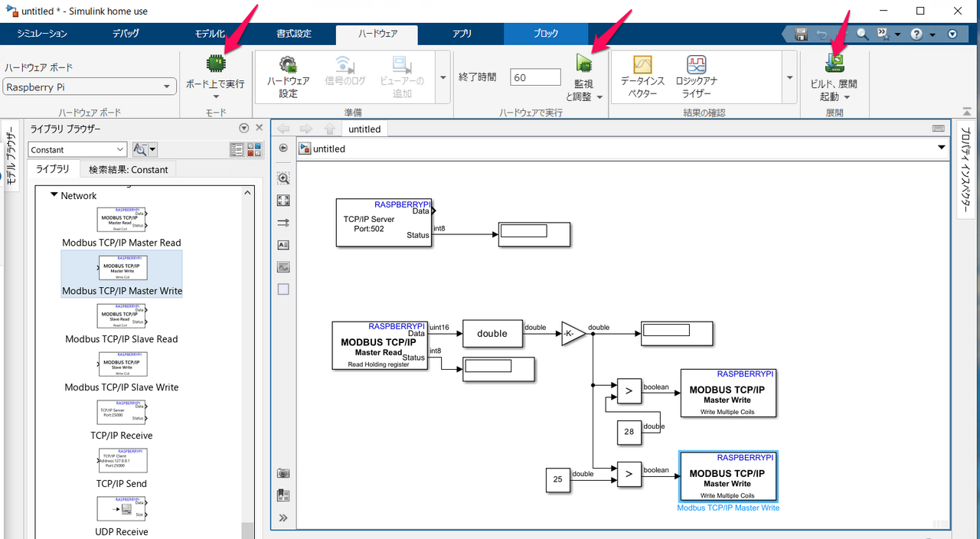This screenshot has height=539, width=980.
Task: Click the zoom magnifier icon in canvas palette
Action: point(283,178)
